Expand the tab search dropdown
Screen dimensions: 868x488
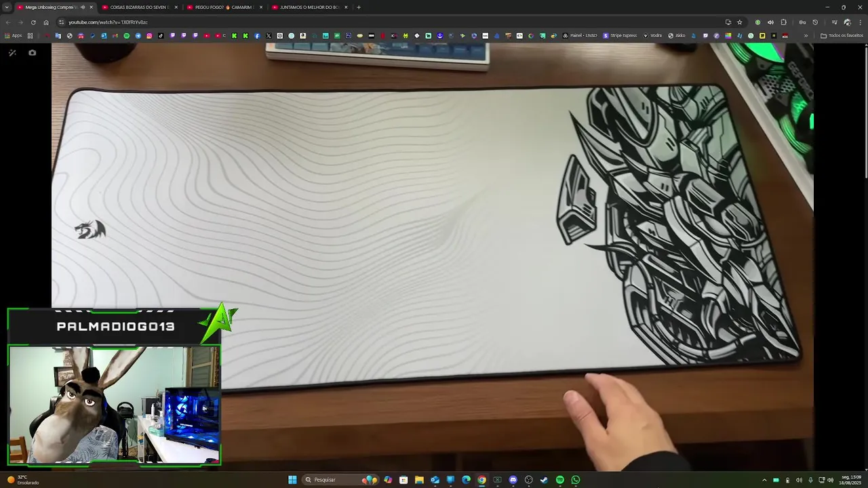click(x=5, y=7)
